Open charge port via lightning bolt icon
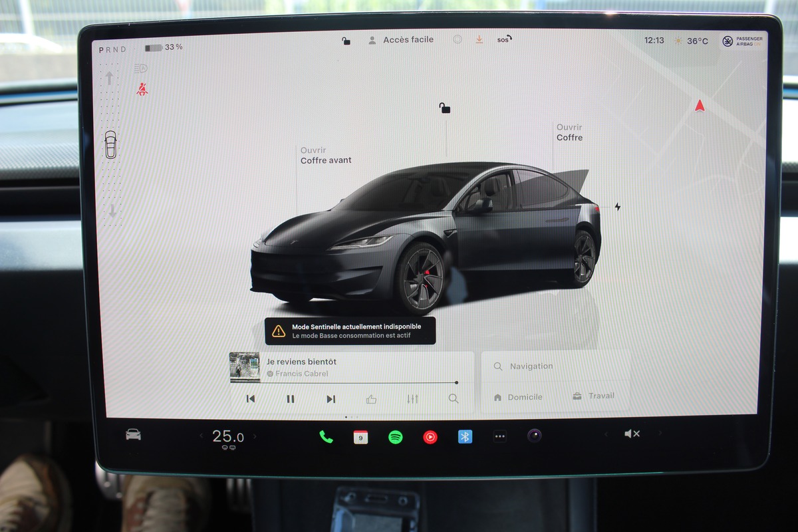Image resolution: width=798 pixels, height=532 pixels. [x=617, y=207]
